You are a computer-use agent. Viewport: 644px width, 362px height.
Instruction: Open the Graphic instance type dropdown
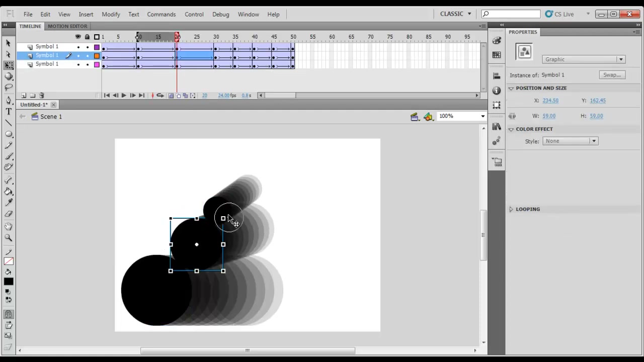[584, 59]
